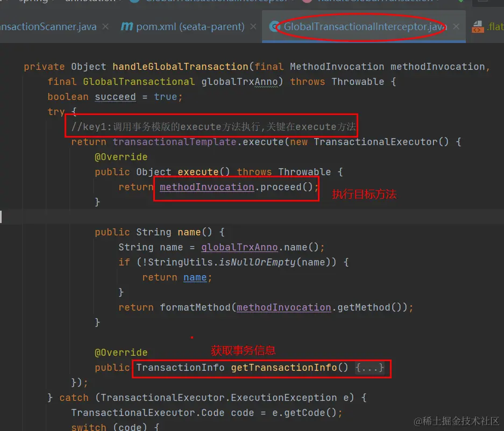Click the handleGlobalTransaction method name
The height and width of the screenshot is (431, 504).
[180, 67]
